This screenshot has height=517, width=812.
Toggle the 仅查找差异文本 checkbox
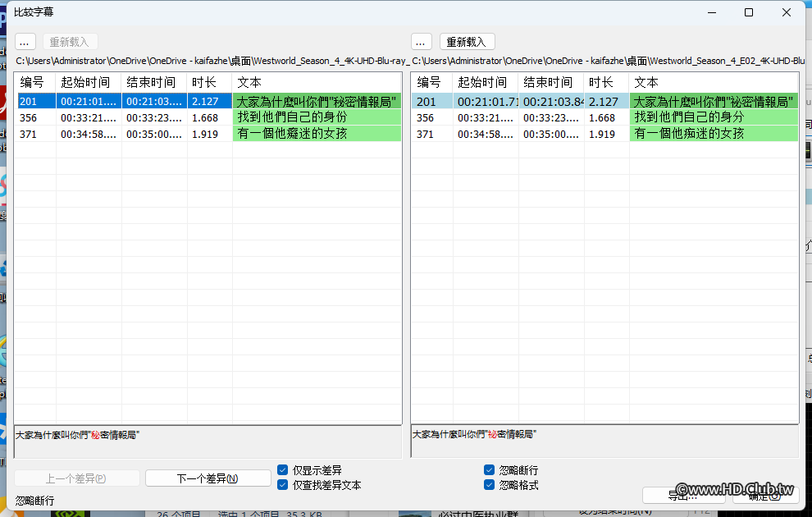click(282, 485)
